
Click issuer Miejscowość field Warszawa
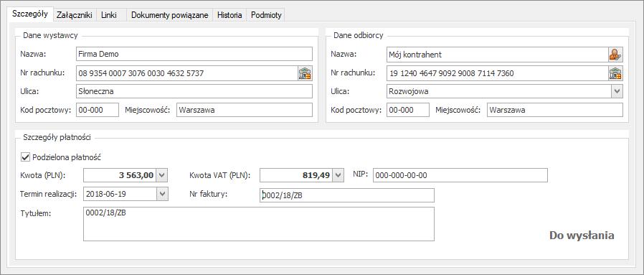245,110
